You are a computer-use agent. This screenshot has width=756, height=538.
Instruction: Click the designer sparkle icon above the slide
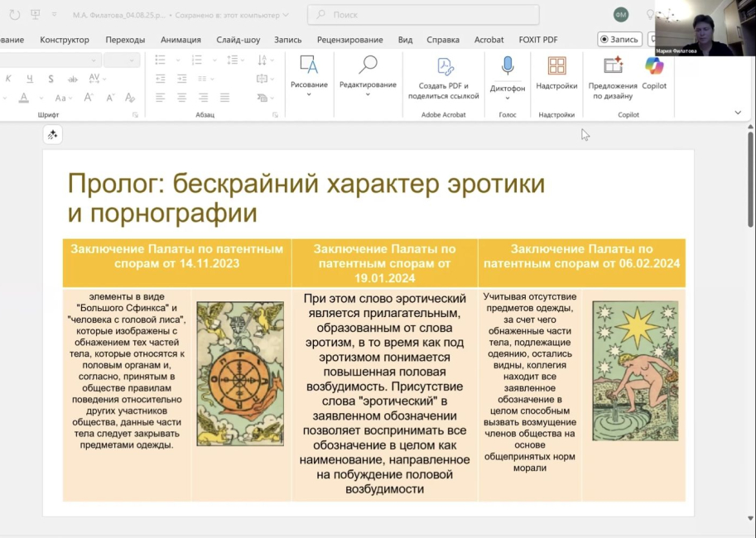coord(52,134)
